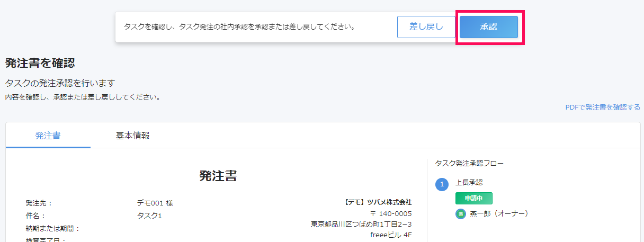The image size is (644, 242).
Task: Switch to the 発注書 tab
Action: 48,136
